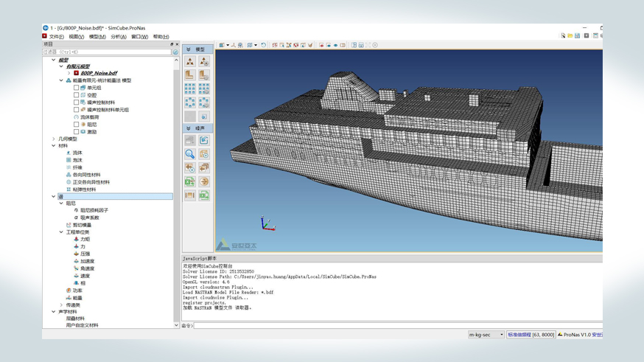Click the open folder icon at top right
Screen dimensions: 644x362
[570, 35]
